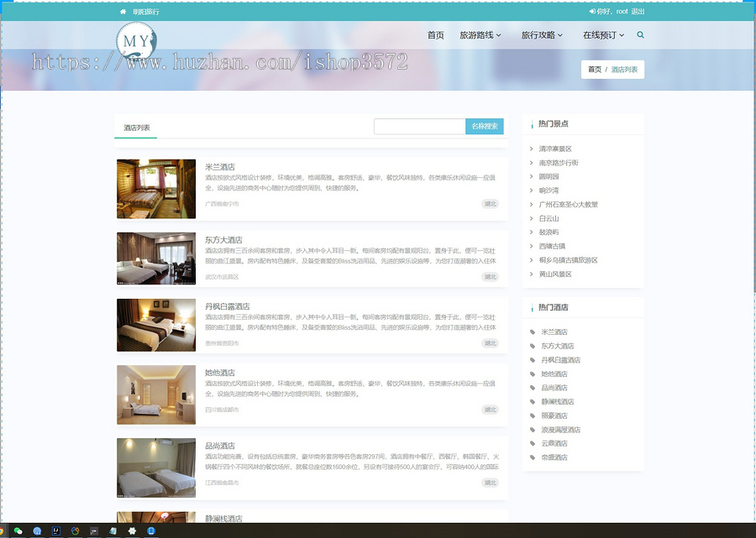Click the magnifier search icon in navbar
This screenshot has height=538, width=756.
coord(640,34)
